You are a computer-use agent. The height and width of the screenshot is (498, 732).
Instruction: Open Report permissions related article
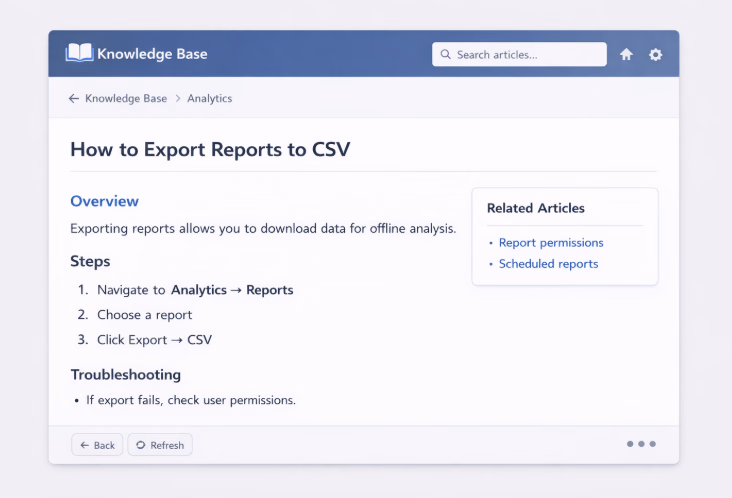click(x=551, y=243)
